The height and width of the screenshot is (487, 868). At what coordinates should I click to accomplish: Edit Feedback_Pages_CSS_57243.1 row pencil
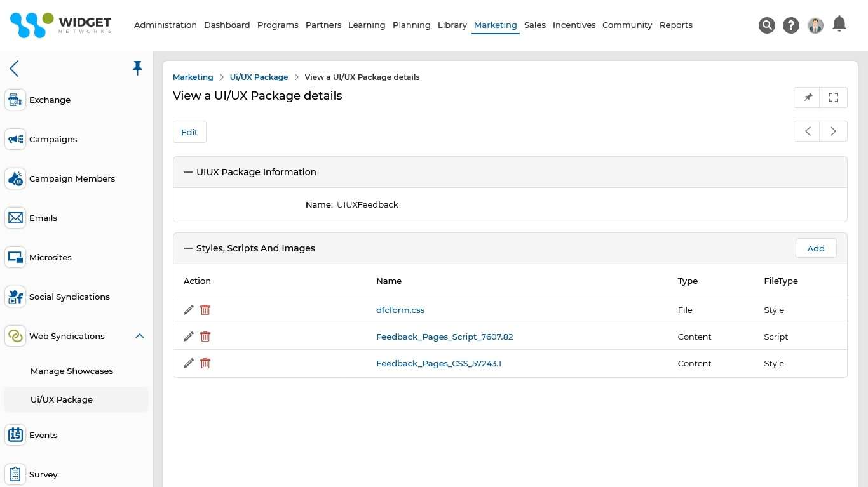pyautogui.click(x=189, y=363)
